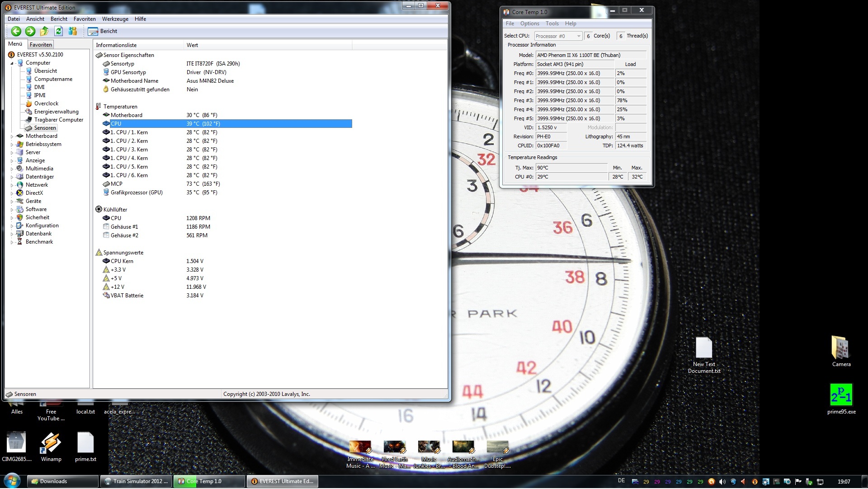Select the VBAT Batterie row

coord(227,296)
